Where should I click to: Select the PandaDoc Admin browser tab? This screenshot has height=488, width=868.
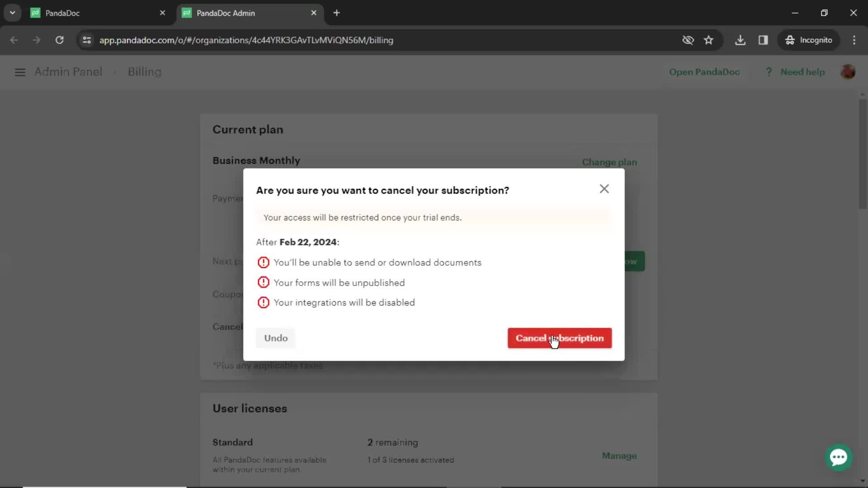click(250, 13)
